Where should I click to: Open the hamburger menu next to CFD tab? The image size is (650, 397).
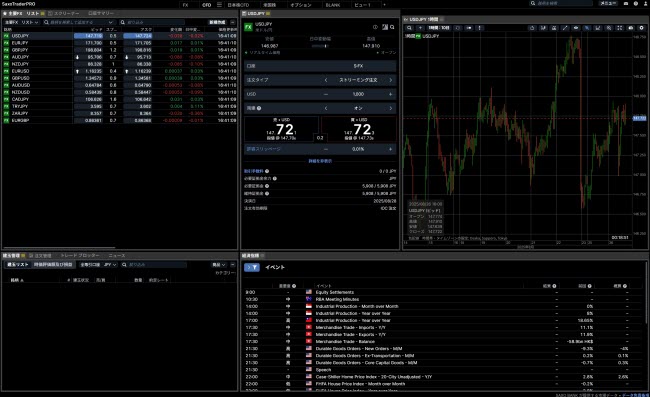click(x=219, y=5)
